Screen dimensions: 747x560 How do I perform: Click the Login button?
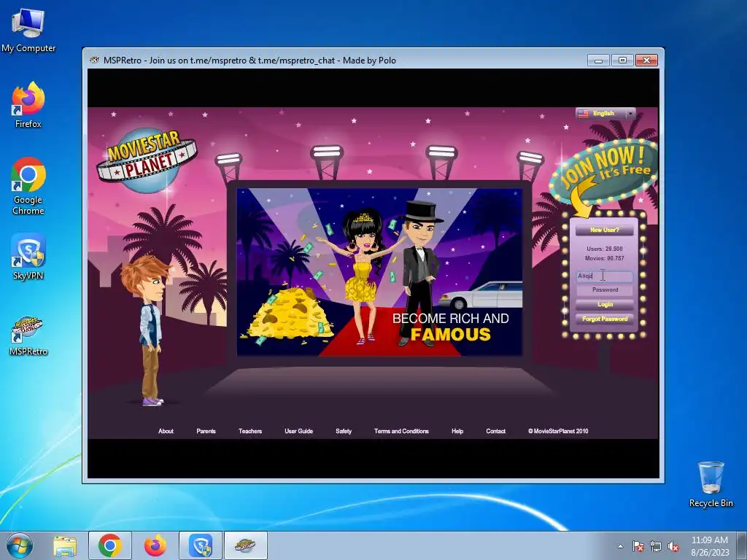point(605,304)
